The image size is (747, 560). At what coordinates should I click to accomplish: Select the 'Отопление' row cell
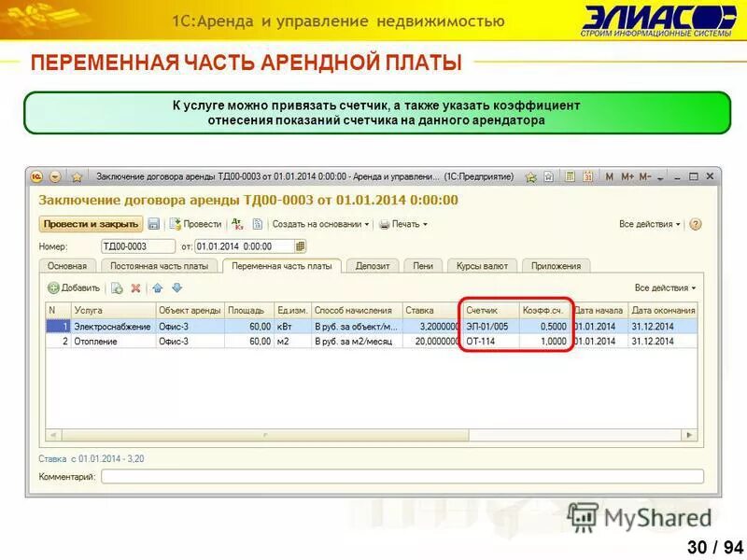click(113, 341)
